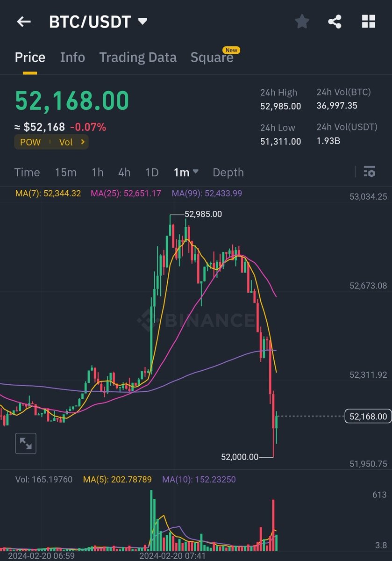The image size is (392, 561).
Task: Select the 1D chart interval
Action: (x=152, y=172)
